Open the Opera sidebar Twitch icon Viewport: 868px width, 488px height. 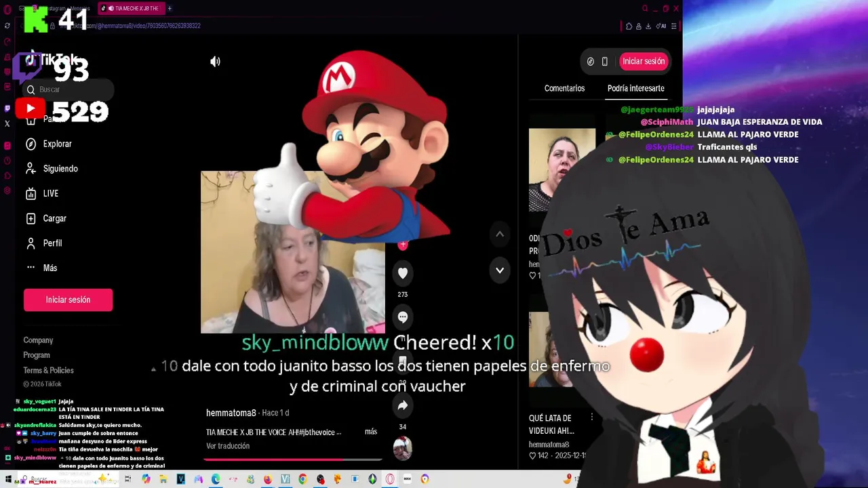pyautogui.click(x=7, y=108)
